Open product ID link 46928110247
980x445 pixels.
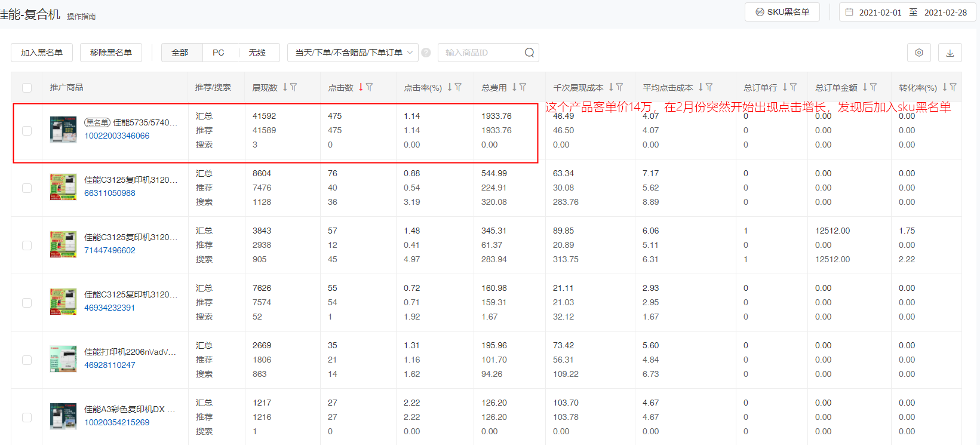(109, 365)
